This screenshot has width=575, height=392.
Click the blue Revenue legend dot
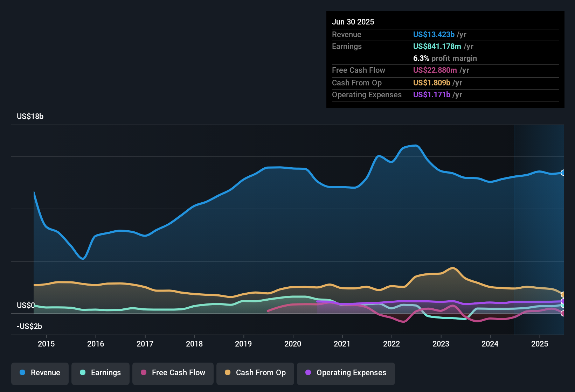22,372
